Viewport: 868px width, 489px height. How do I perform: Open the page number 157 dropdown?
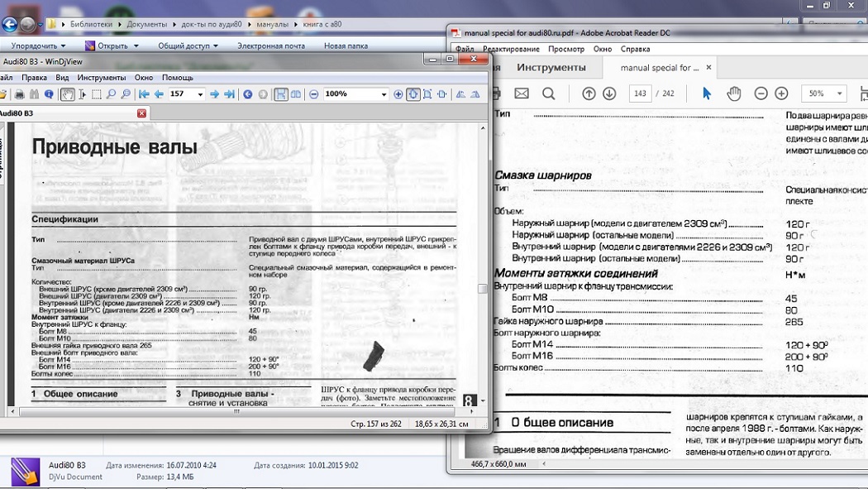[x=199, y=94]
